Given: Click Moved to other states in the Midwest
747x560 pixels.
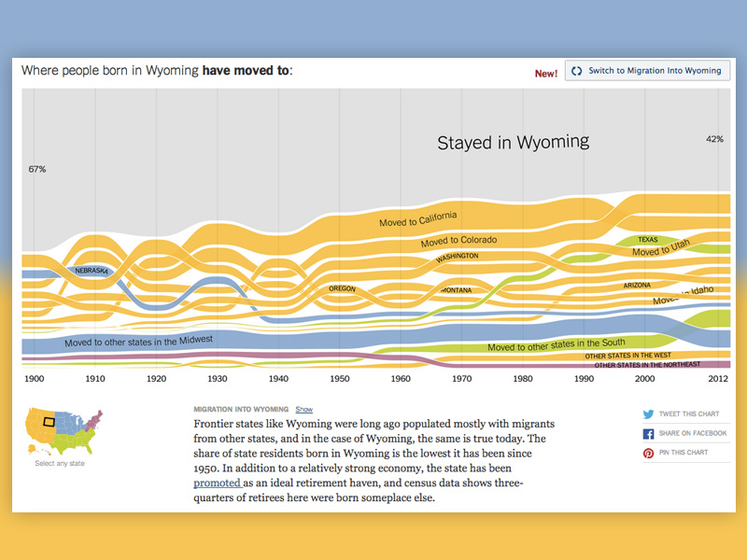Looking at the screenshot, I should [x=140, y=341].
